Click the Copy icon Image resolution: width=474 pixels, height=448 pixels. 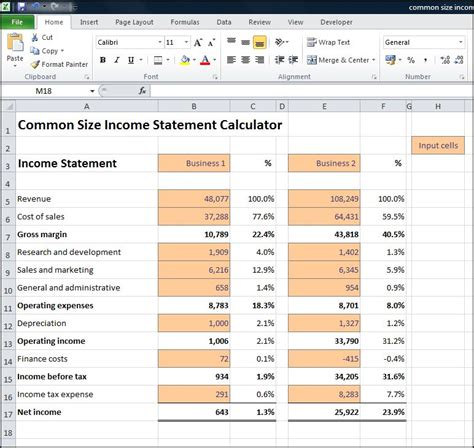35,51
